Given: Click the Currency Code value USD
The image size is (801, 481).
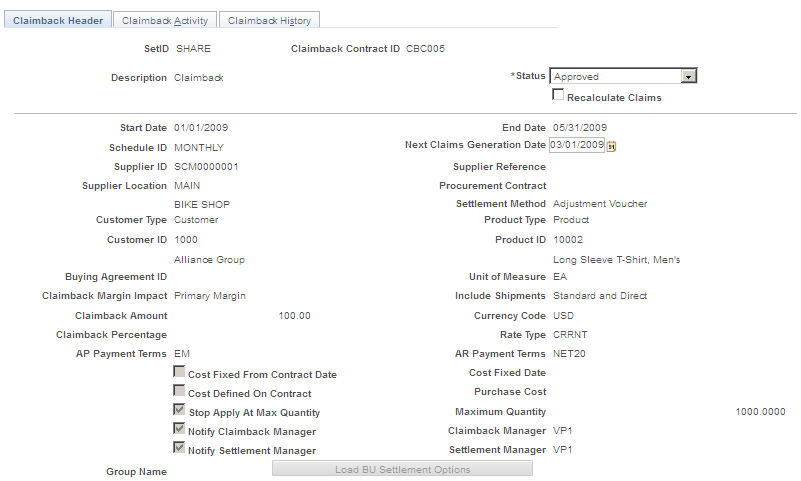Looking at the screenshot, I should pyautogui.click(x=563, y=316).
